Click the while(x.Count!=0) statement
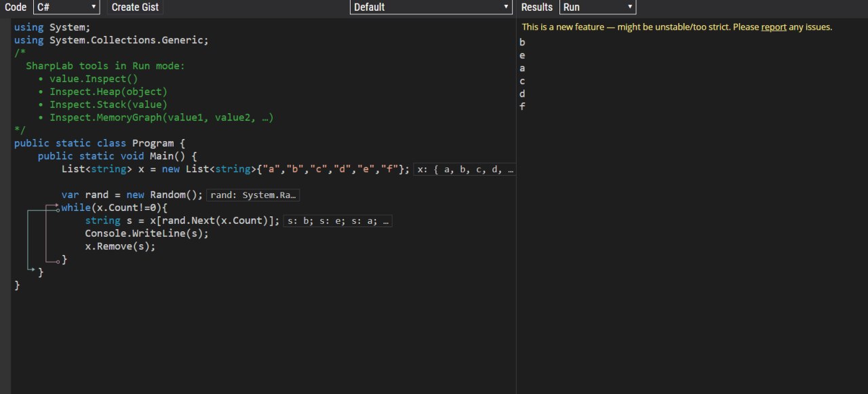868x394 pixels. point(114,208)
